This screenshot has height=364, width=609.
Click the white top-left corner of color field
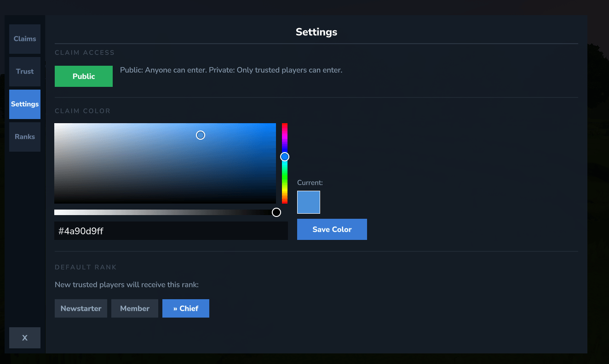point(56,125)
